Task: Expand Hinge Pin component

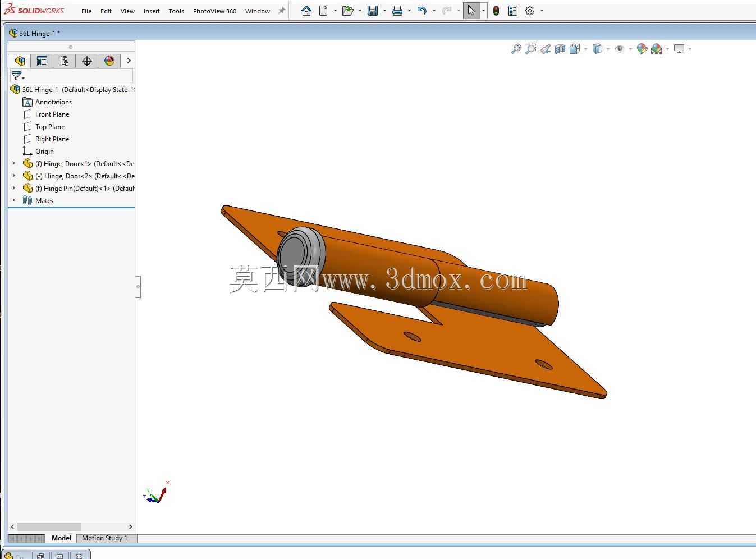Action: [14, 188]
